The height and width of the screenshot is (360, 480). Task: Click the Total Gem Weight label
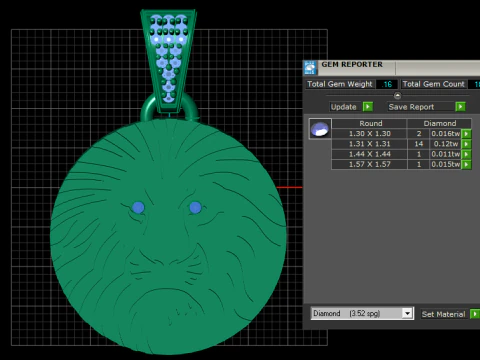point(340,84)
